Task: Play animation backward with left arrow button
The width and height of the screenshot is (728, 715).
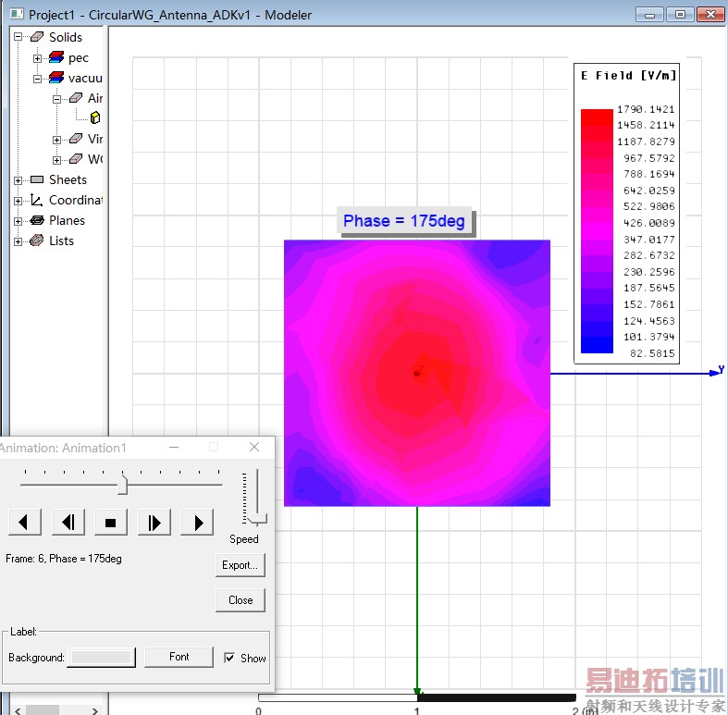Action: (24, 523)
